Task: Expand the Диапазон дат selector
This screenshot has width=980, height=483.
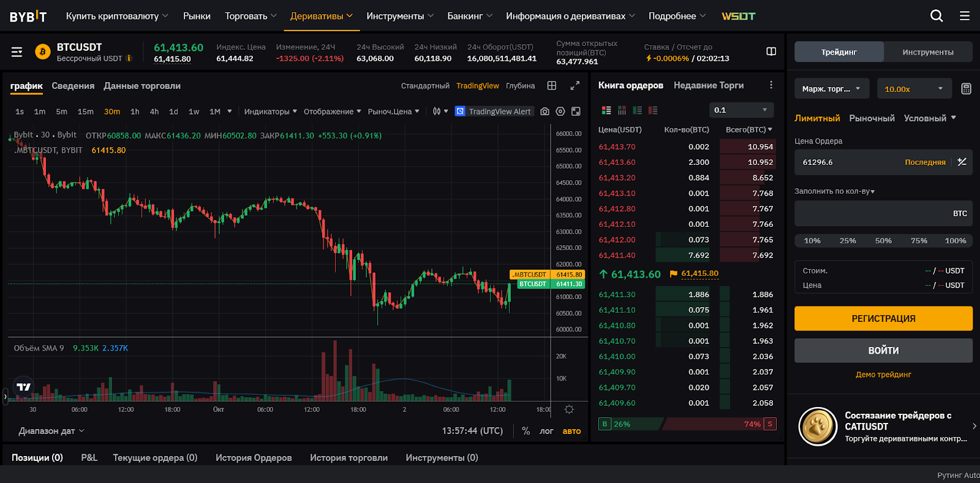Action: [51, 431]
